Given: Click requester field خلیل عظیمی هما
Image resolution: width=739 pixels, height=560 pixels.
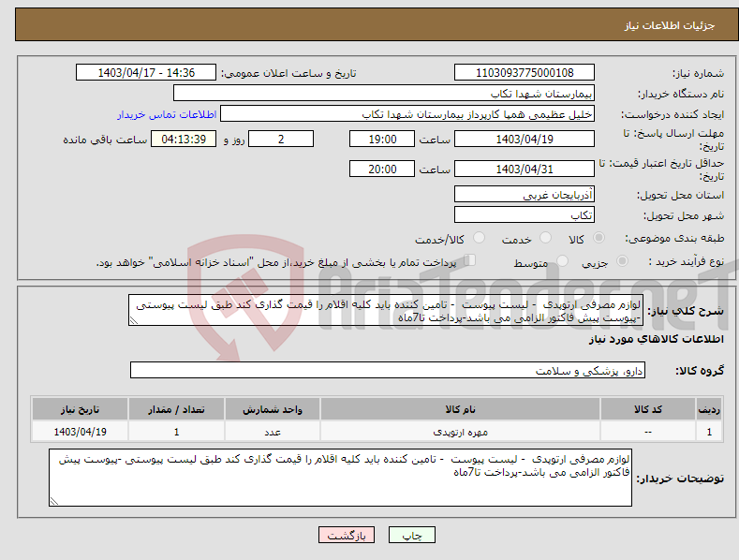Looking at the screenshot, I should point(407,113).
